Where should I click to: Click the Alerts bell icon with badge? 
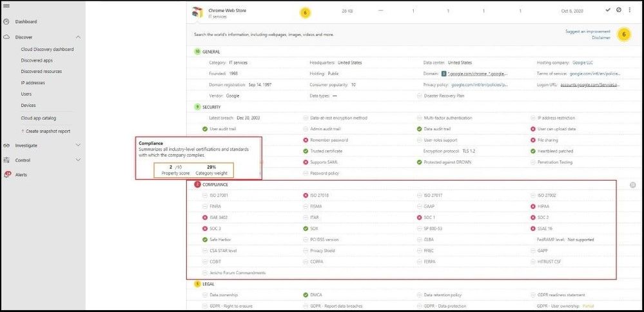pyautogui.click(x=7, y=175)
